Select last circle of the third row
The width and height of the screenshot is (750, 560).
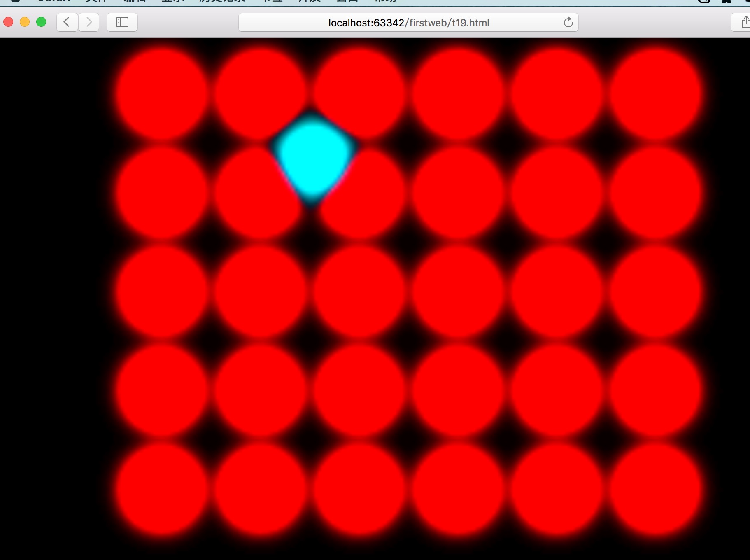(x=655, y=292)
